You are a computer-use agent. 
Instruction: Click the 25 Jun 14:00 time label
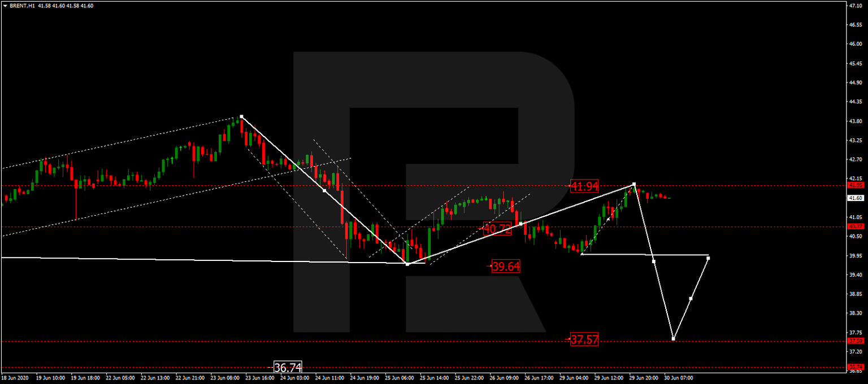click(x=435, y=378)
